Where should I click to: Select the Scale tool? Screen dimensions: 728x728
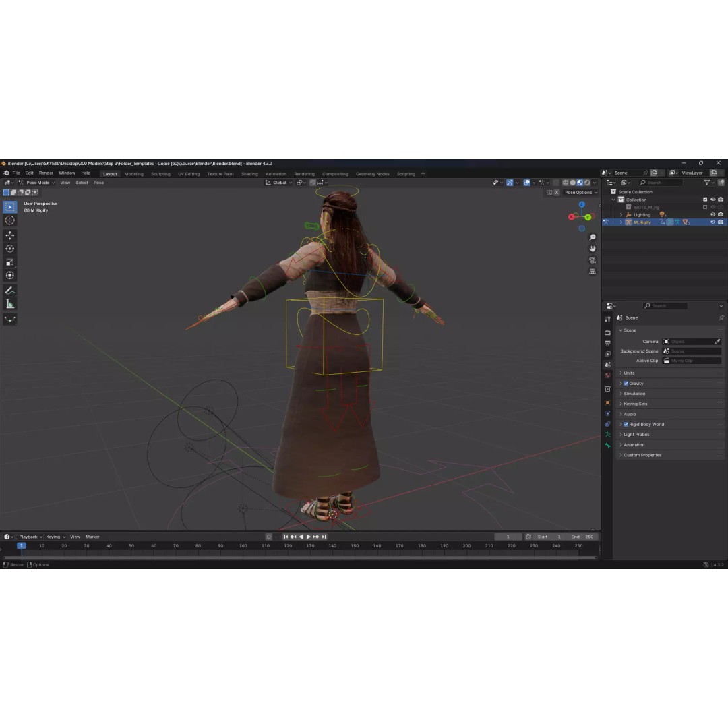point(9,262)
